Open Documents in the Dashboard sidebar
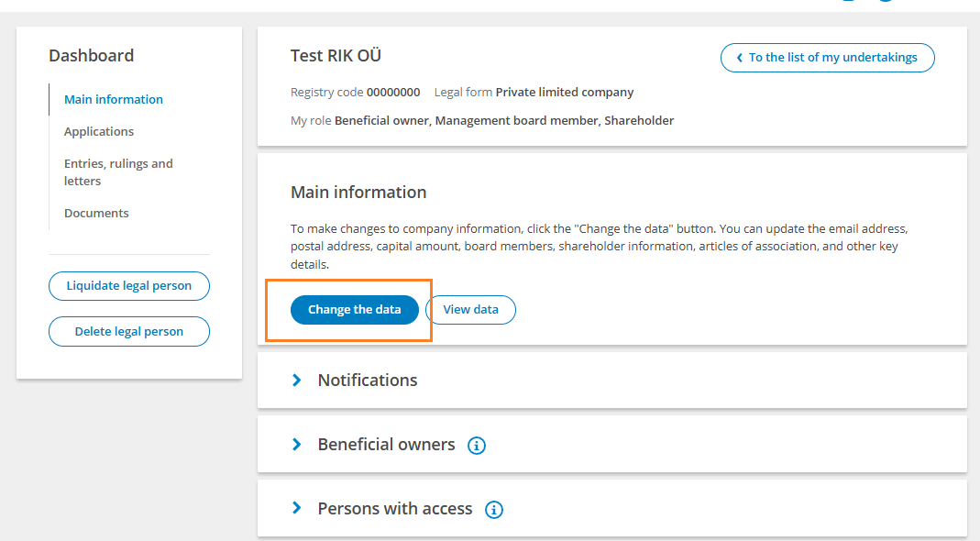Screen dimensions: 980x541 pos(96,214)
